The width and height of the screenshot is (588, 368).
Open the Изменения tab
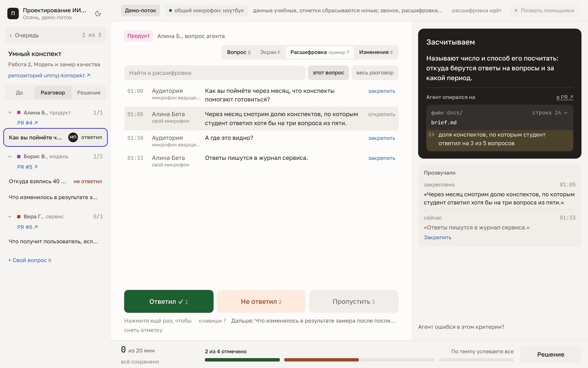point(376,52)
